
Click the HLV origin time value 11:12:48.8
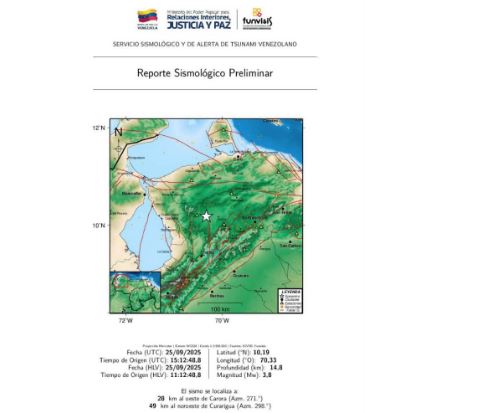click(x=186, y=375)
